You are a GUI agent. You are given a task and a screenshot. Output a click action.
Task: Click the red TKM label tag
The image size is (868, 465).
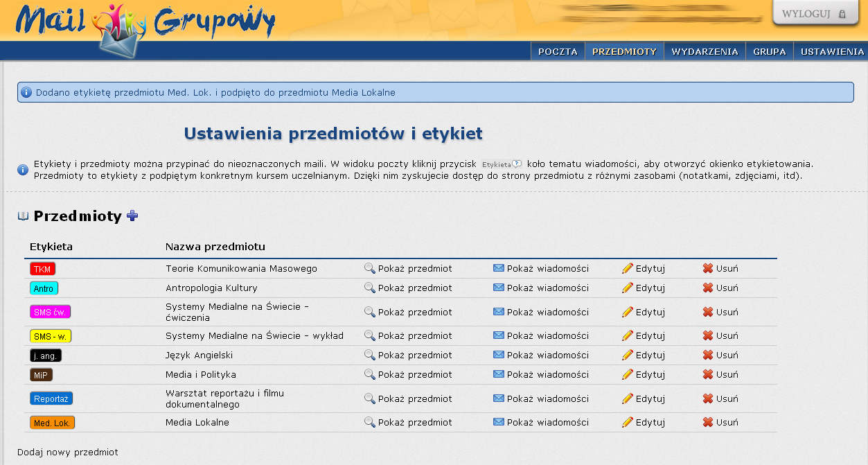point(43,269)
